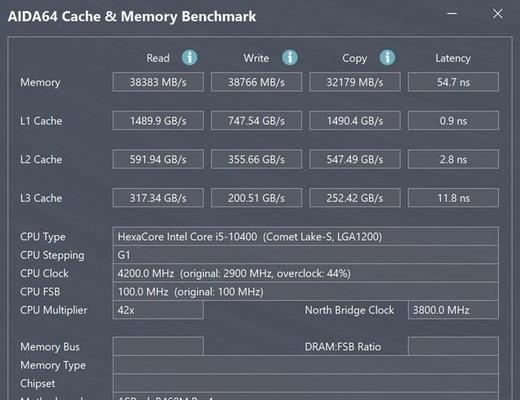520x400 pixels.
Task: Click the L2 Cache Write 355.66 GB/s field
Action: (256, 159)
